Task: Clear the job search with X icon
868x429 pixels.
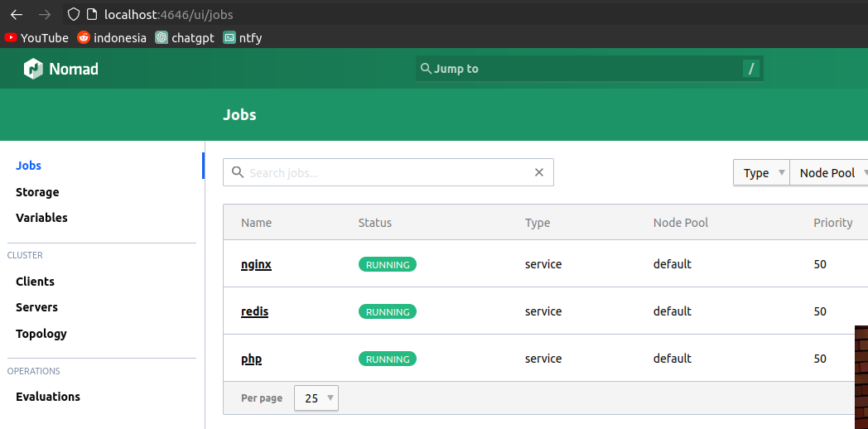Action: 539,172
